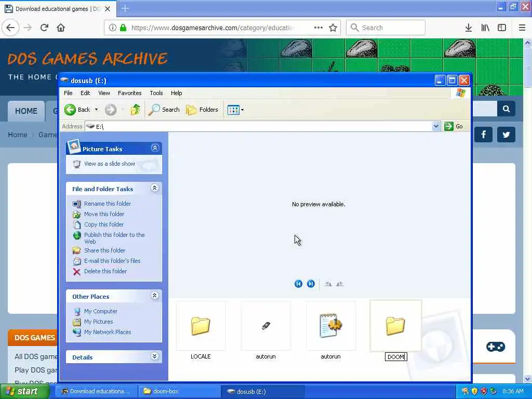
Task: Click the previous image filmstrip button
Action: tap(298, 284)
